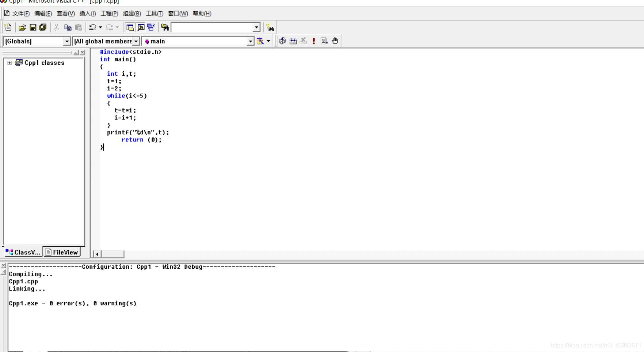Click the int i,t; declaration line
Viewport: 644px width, 352px height.
click(x=122, y=74)
